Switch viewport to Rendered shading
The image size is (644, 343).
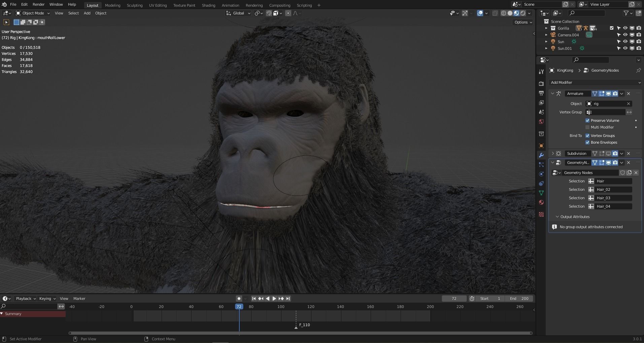point(523,13)
